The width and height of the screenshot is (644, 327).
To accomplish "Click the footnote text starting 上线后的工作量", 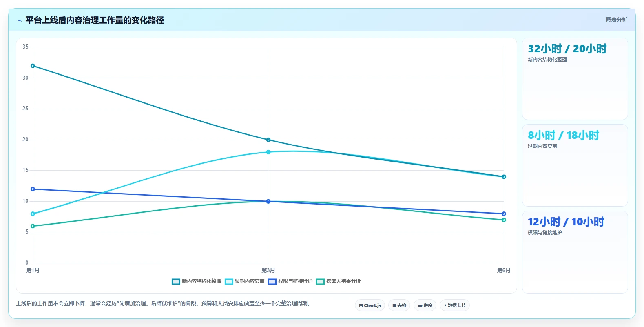I will click(164, 303).
